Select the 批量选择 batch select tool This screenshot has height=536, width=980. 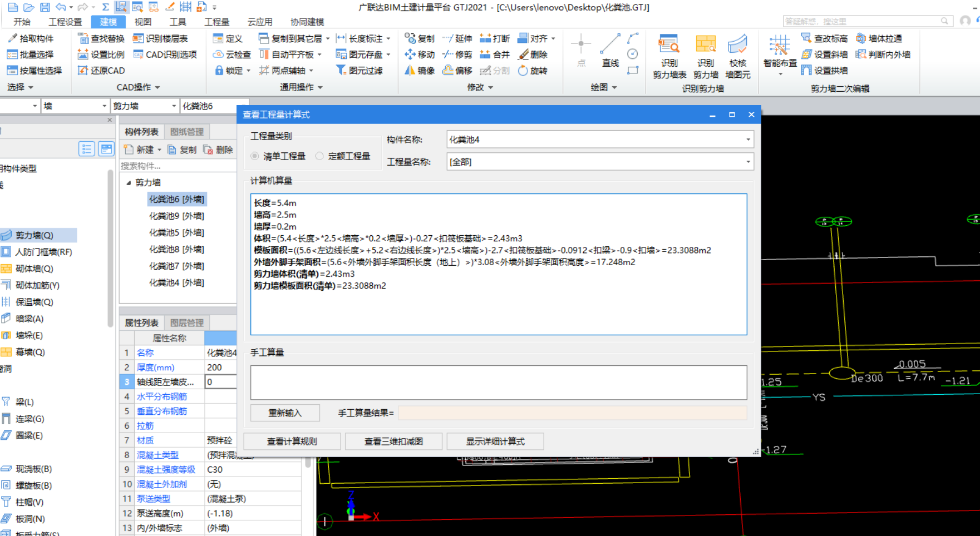pos(31,54)
